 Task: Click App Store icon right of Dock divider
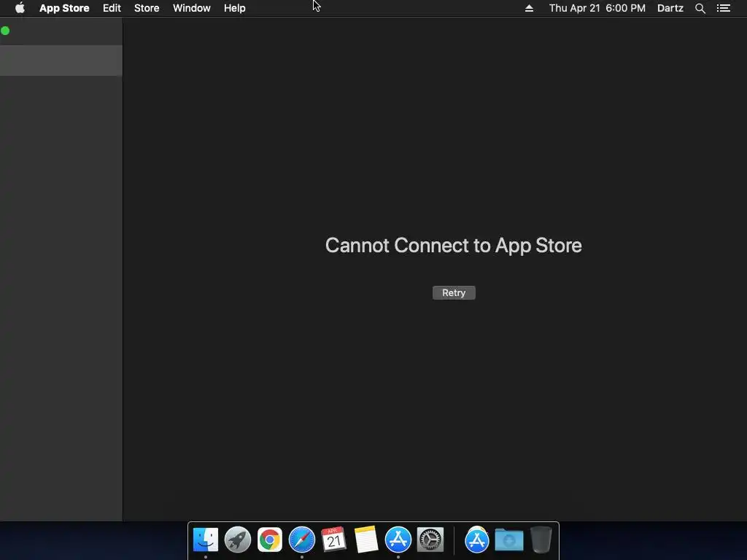[477, 540]
